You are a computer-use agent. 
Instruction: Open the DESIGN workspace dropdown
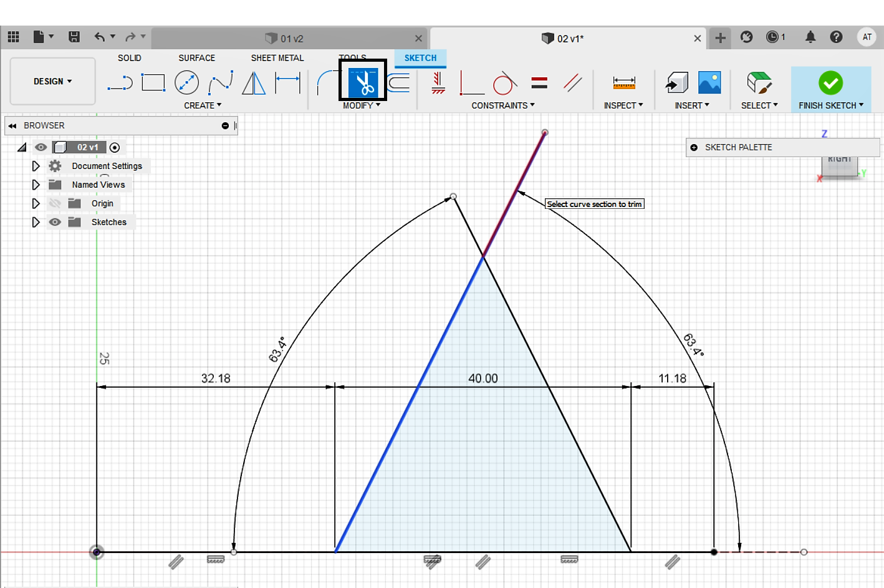52,81
